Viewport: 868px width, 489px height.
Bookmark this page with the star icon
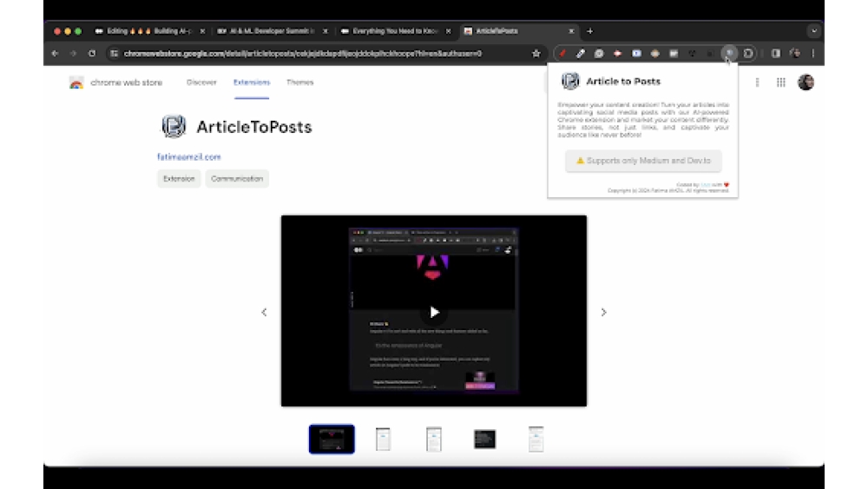[536, 54]
